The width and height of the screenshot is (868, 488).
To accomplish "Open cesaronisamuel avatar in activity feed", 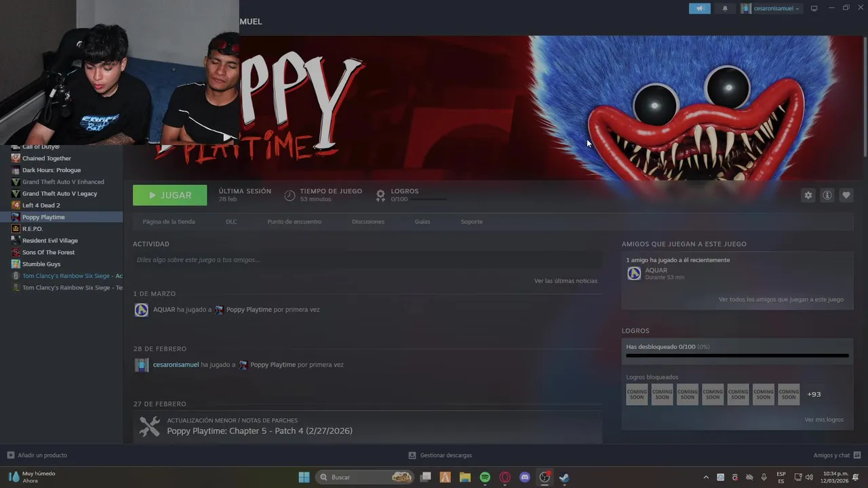I will tap(141, 365).
